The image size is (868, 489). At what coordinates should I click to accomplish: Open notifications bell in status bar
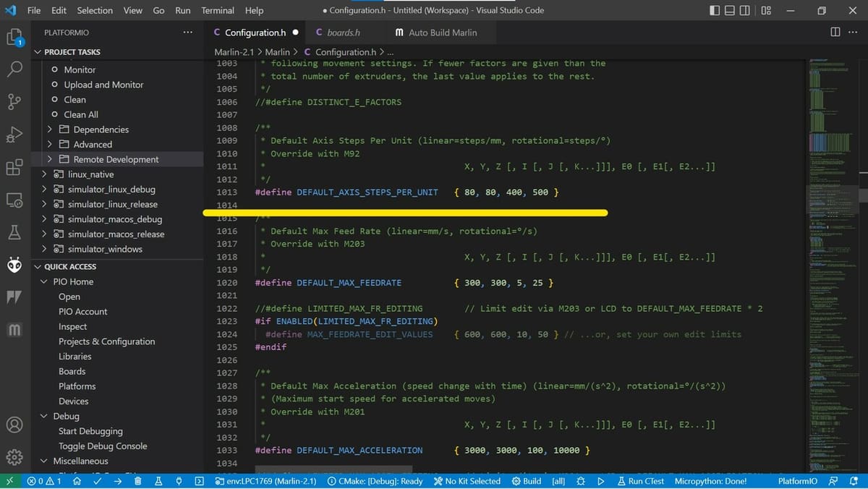854,481
